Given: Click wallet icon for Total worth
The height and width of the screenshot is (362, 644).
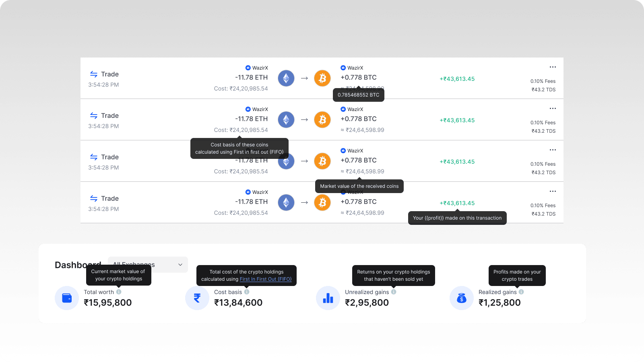Looking at the screenshot, I should (67, 298).
